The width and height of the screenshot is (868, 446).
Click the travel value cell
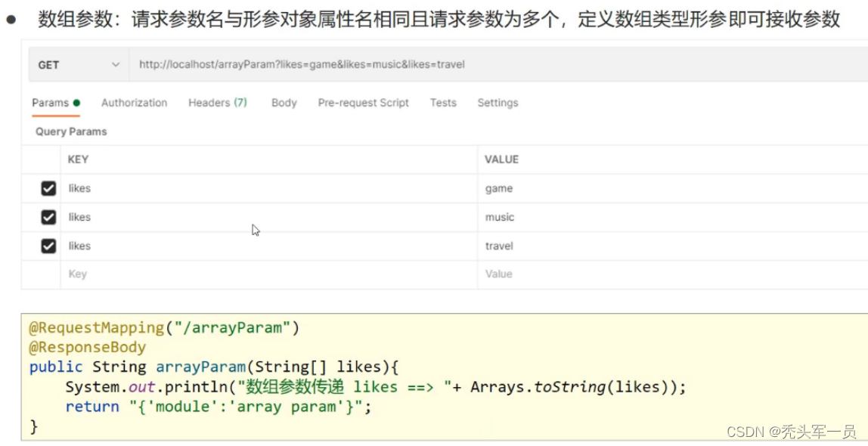[499, 246]
